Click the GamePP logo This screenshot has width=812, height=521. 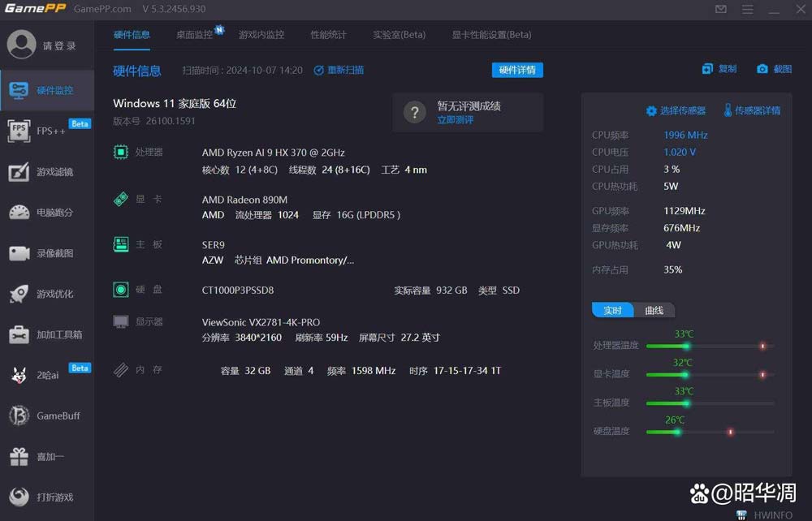[35, 9]
